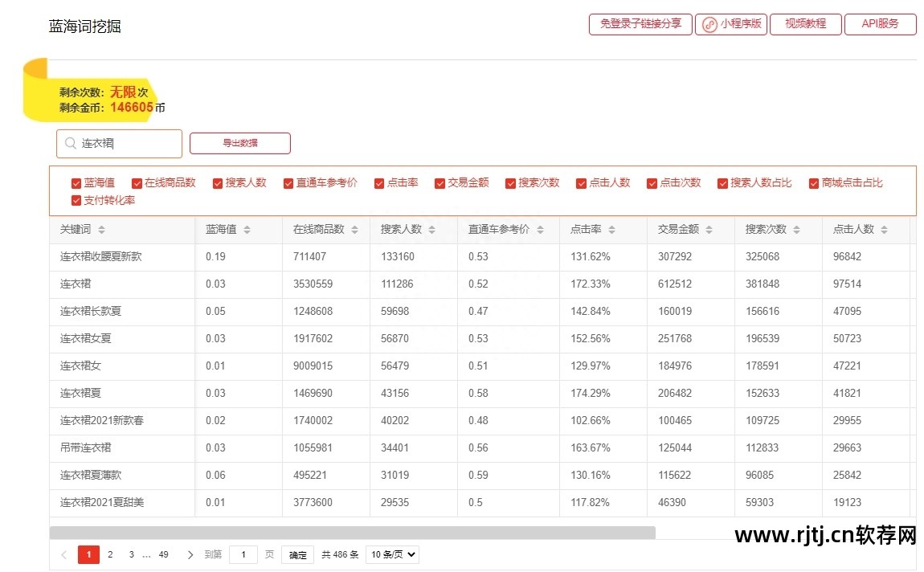Jump to page 49 in pagination
The height and width of the screenshot is (572, 924).
[163, 554]
